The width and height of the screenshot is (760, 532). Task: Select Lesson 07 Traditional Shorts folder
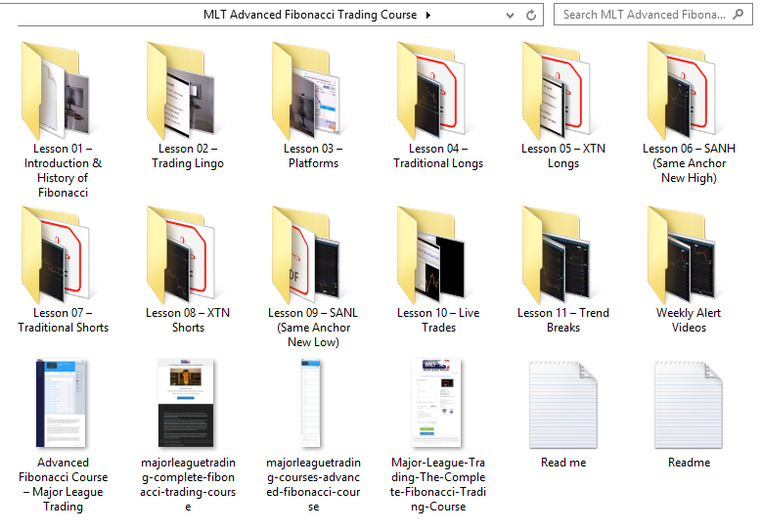point(63,254)
